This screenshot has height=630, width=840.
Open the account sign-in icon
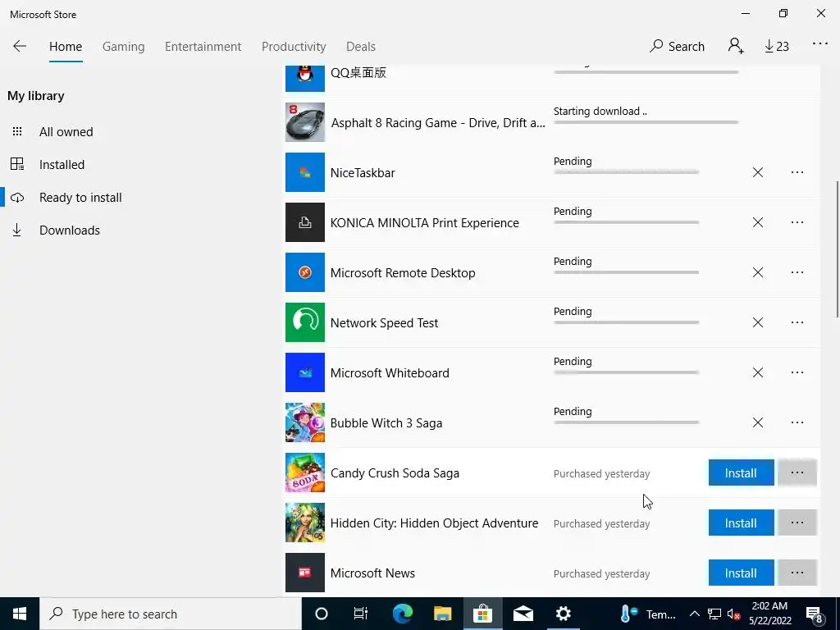tap(736, 46)
